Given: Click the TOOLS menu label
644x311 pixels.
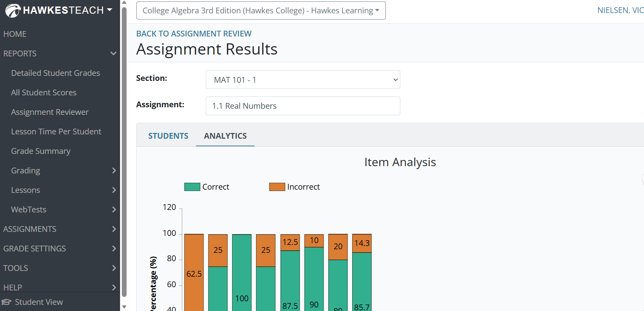Looking at the screenshot, I should click(16, 268).
